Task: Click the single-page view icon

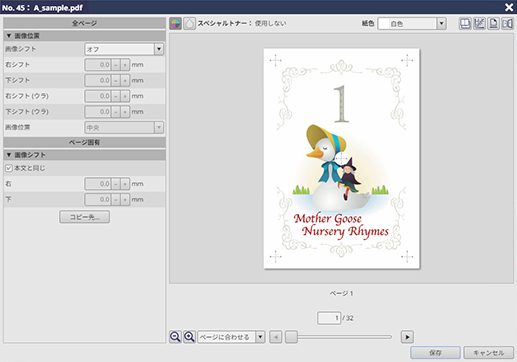Action: (493, 24)
